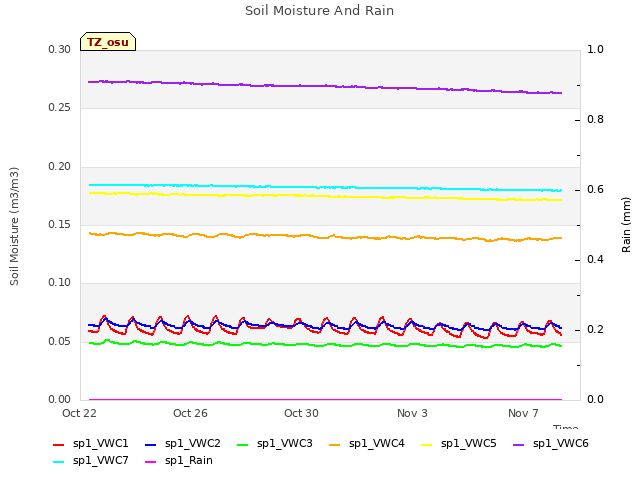The height and width of the screenshot is (480, 640).
Task: Click the 0.20 left axis value
Action: click(x=60, y=167)
